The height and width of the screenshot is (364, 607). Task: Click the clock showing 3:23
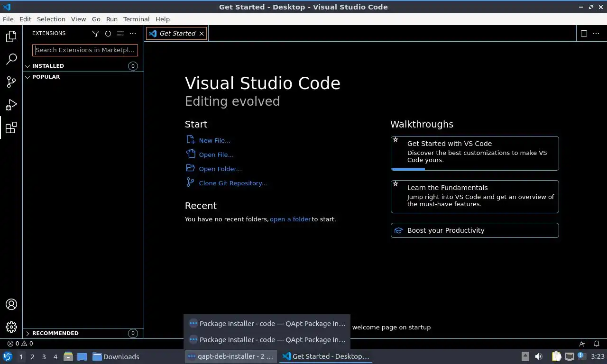tap(598, 356)
